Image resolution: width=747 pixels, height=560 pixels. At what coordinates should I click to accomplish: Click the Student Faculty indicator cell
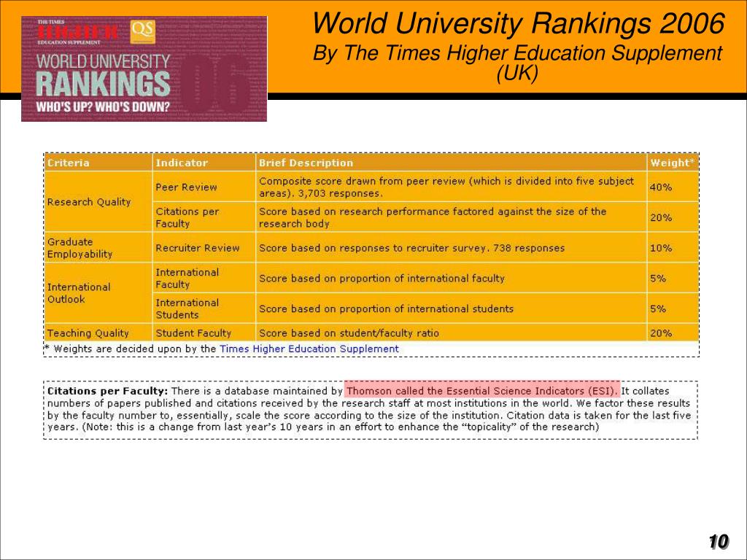(x=204, y=332)
